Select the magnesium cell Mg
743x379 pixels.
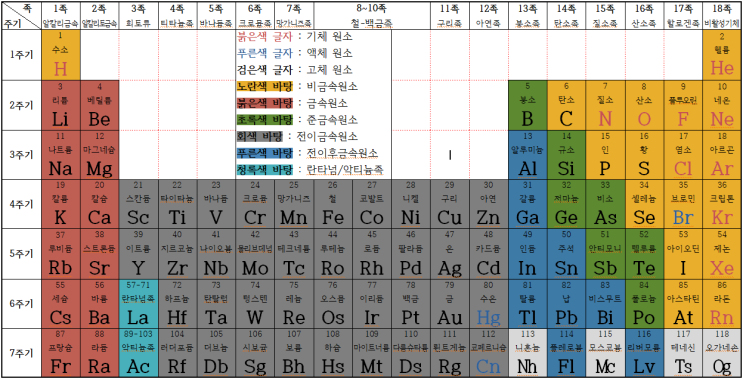click(100, 155)
